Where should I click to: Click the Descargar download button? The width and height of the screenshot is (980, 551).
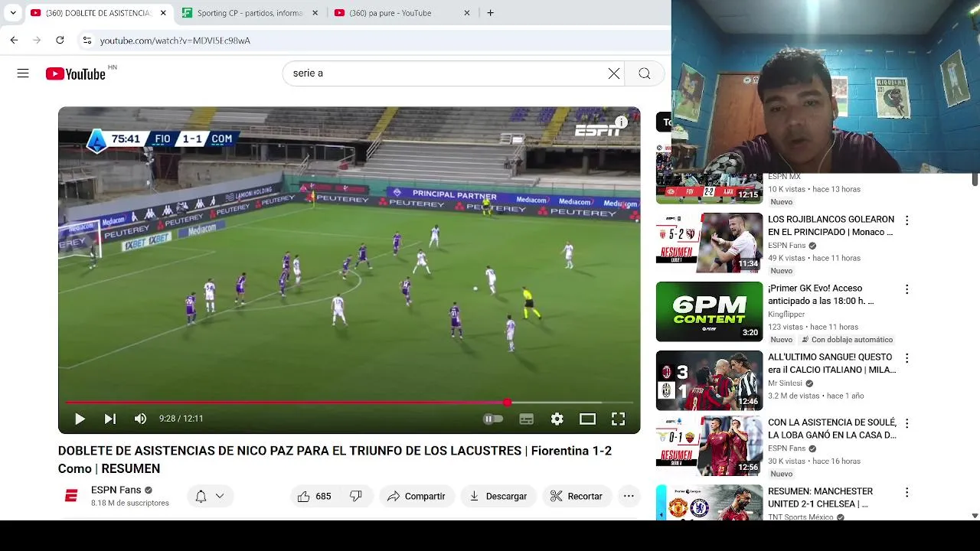tap(498, 496)
